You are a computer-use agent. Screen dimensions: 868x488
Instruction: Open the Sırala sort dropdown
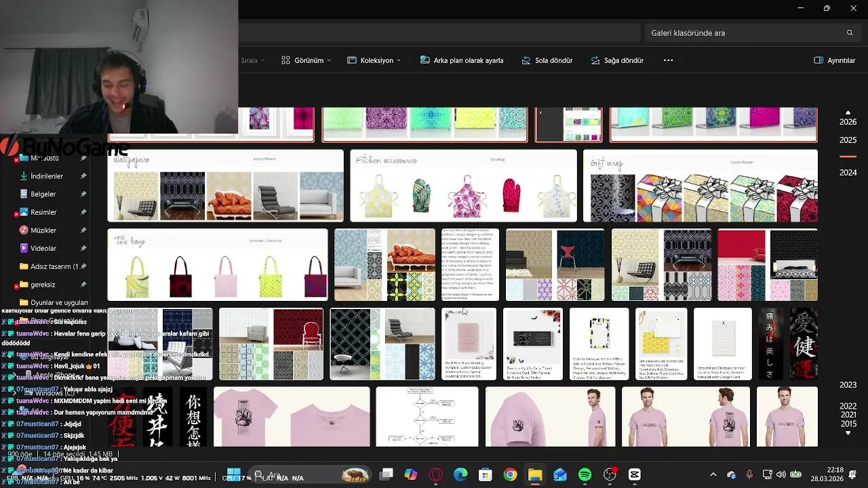(253, 60)
